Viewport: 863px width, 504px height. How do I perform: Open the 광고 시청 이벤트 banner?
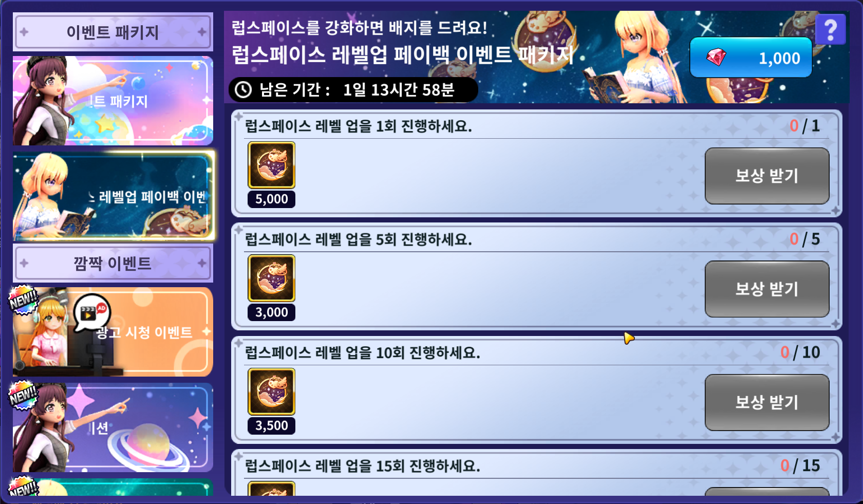click(113, 332)
